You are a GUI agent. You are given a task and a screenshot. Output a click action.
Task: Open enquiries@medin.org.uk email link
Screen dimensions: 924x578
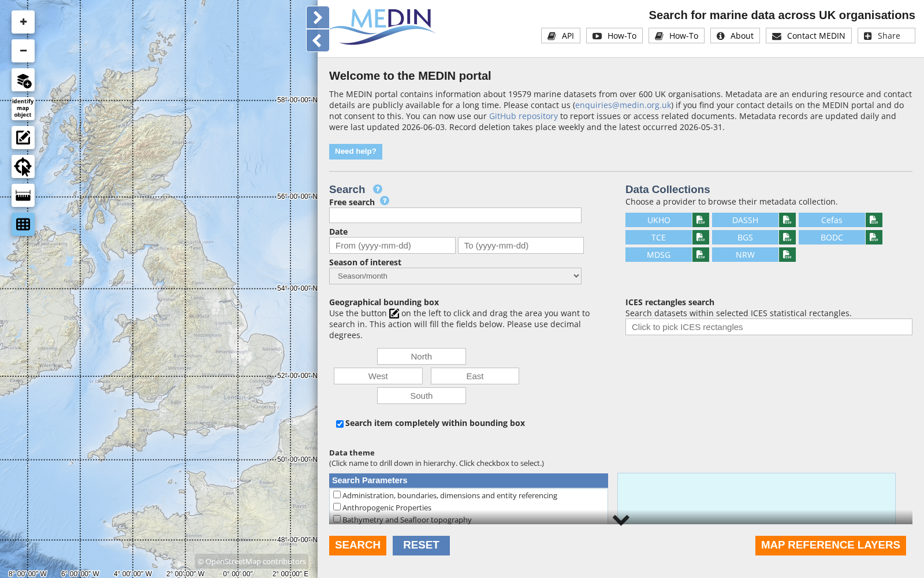623,105
